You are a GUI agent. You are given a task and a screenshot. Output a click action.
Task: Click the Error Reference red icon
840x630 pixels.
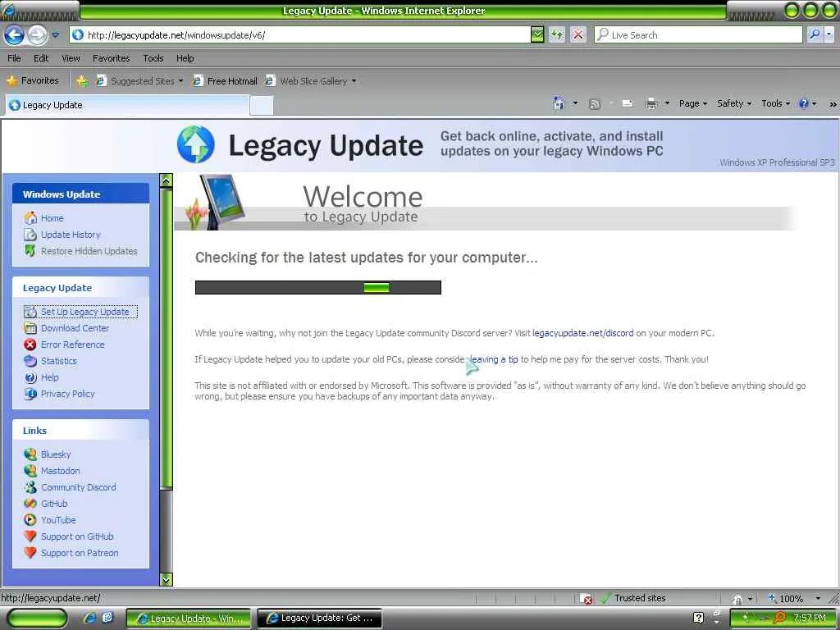30,345
